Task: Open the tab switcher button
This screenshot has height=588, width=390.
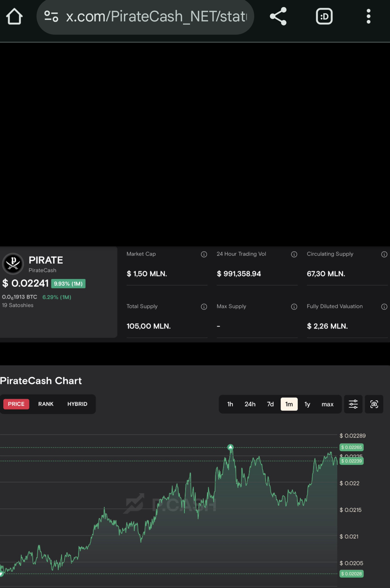Action: pos(324,17)
